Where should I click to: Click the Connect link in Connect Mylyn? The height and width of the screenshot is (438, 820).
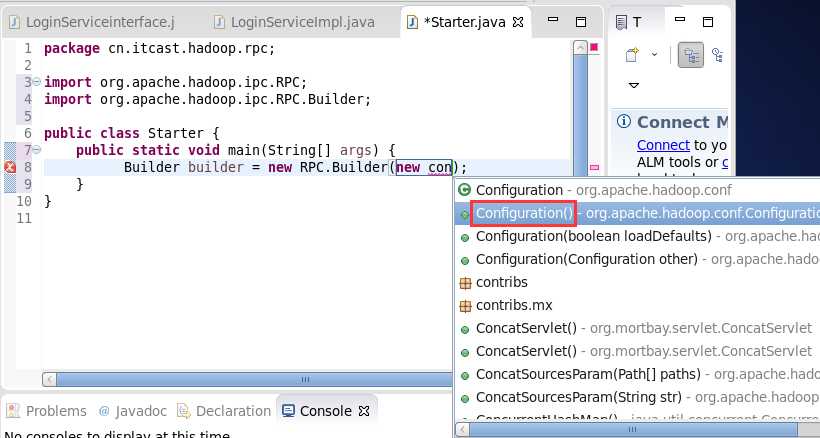663,145
